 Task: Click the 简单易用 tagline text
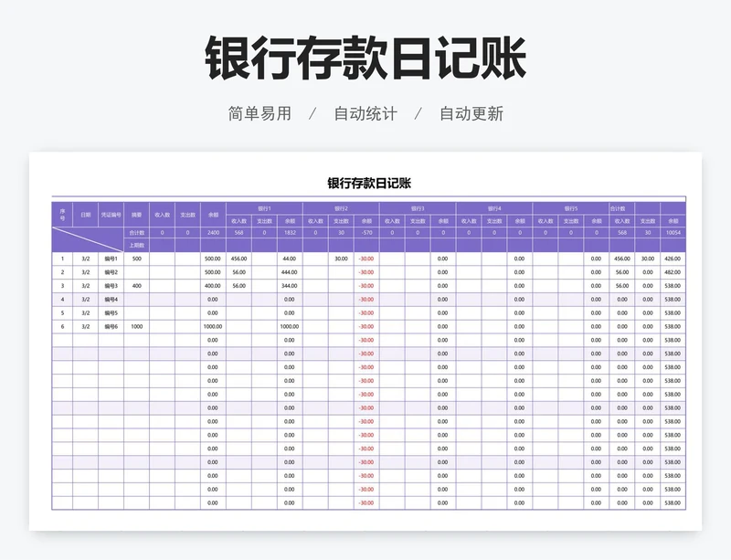[x=260, y=113]
